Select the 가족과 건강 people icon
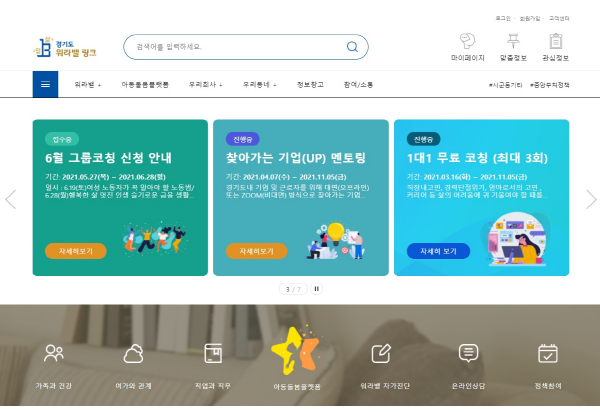600x412 pixels. pos(54,353)
